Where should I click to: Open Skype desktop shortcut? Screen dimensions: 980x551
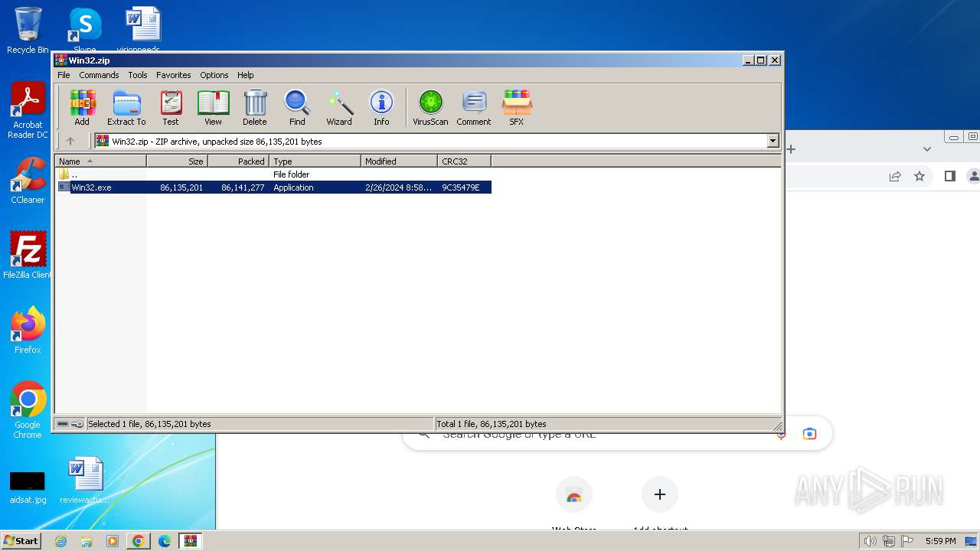[x=84, y=31]
